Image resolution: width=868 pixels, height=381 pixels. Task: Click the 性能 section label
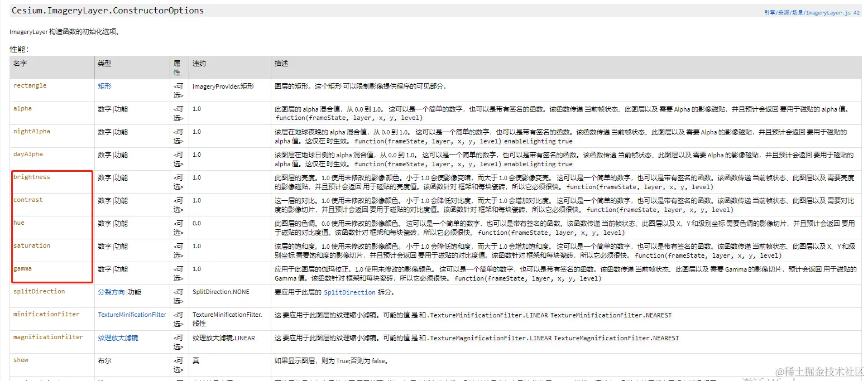click(19, 50)
